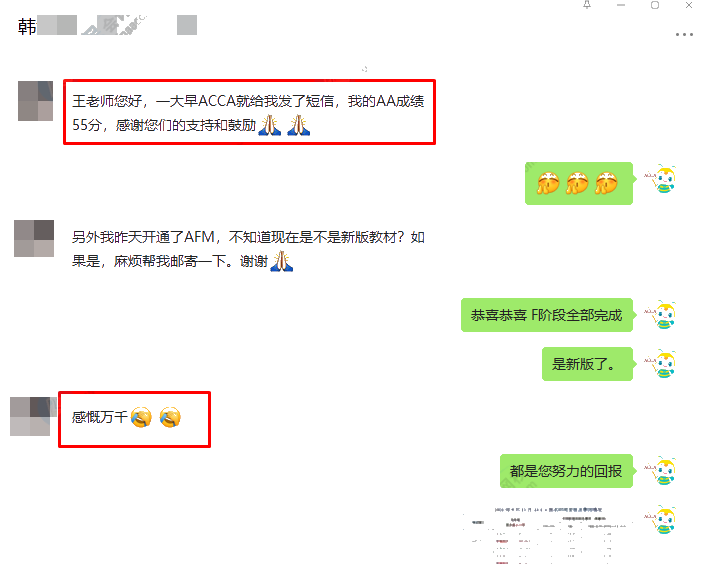706x572 pixels.
Task: Click sender avatar beside AFM 新版教材 message
Action: (34, 238)
